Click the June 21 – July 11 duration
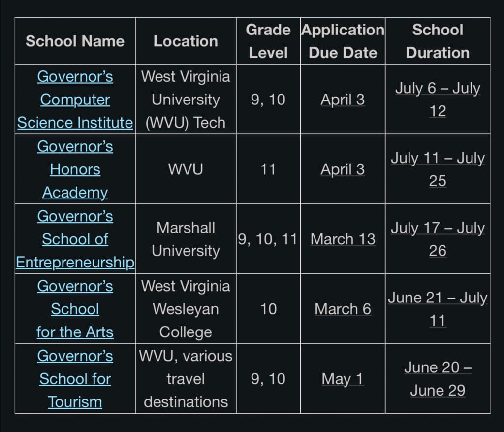The width and height of the screenshot is (504, 432). (438, 309)
